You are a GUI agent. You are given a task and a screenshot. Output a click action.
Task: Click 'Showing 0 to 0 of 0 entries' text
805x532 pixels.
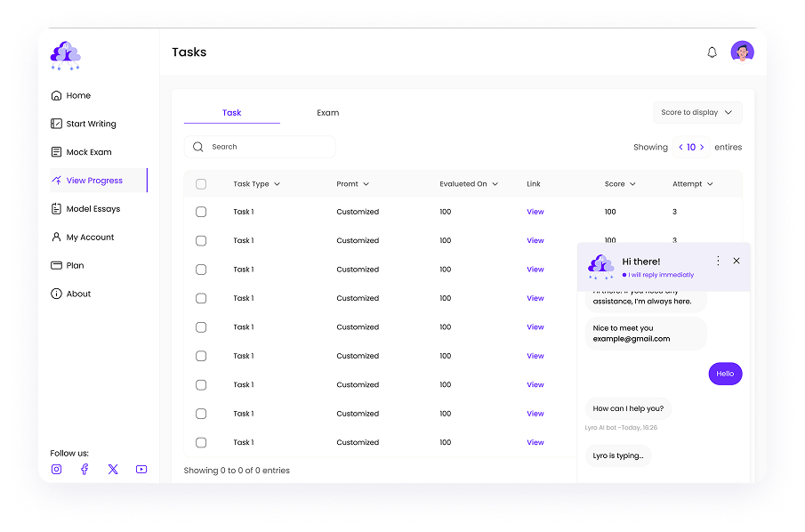pyautogui.click(x=237, y=471)
